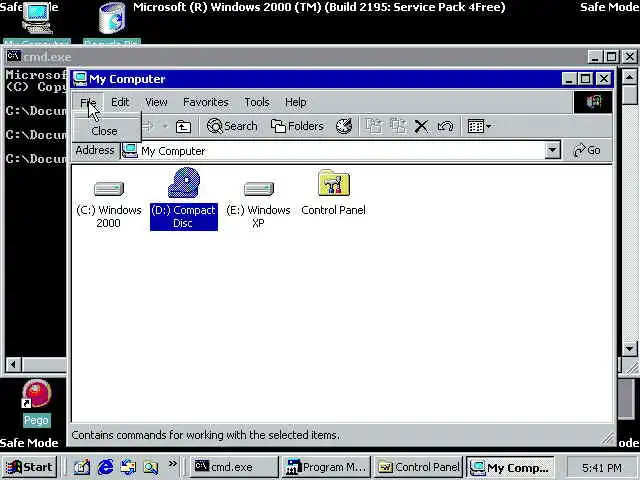Open the View menu
The height and width of the screenshot is (480, 640).
point(156,102)
